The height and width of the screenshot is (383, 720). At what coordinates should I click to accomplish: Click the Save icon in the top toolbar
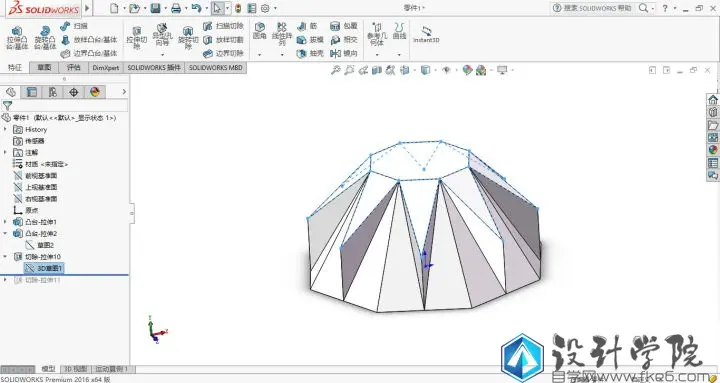[x=155, y=8]
